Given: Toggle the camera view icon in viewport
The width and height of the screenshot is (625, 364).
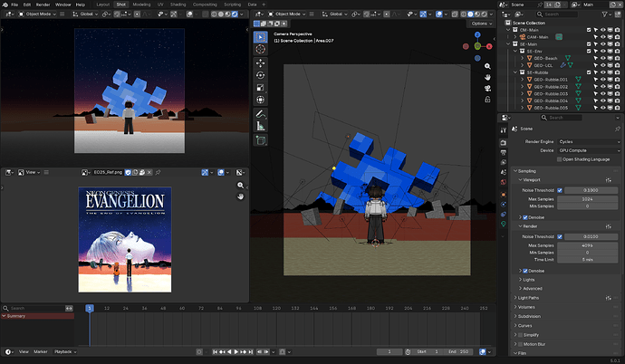Looking at the screenshot, I should tap(487, 89).
